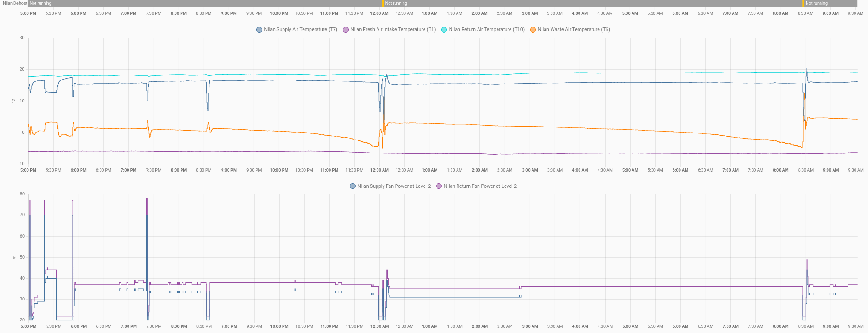Click the Nilan Defrost timeline row label
The height and width of the screenshot is (333, 868).
pyautogui.click(x=14, y=3)
